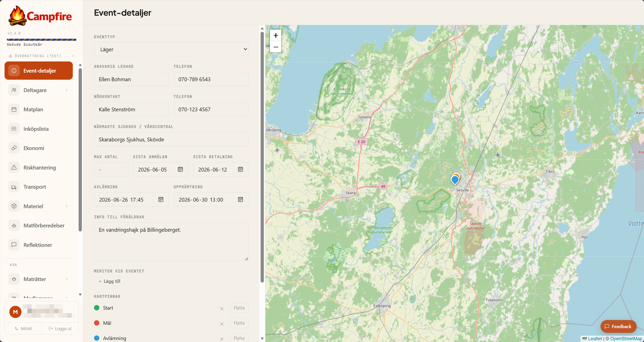Click the Matplan calendar icon

(x=14, y=109)
